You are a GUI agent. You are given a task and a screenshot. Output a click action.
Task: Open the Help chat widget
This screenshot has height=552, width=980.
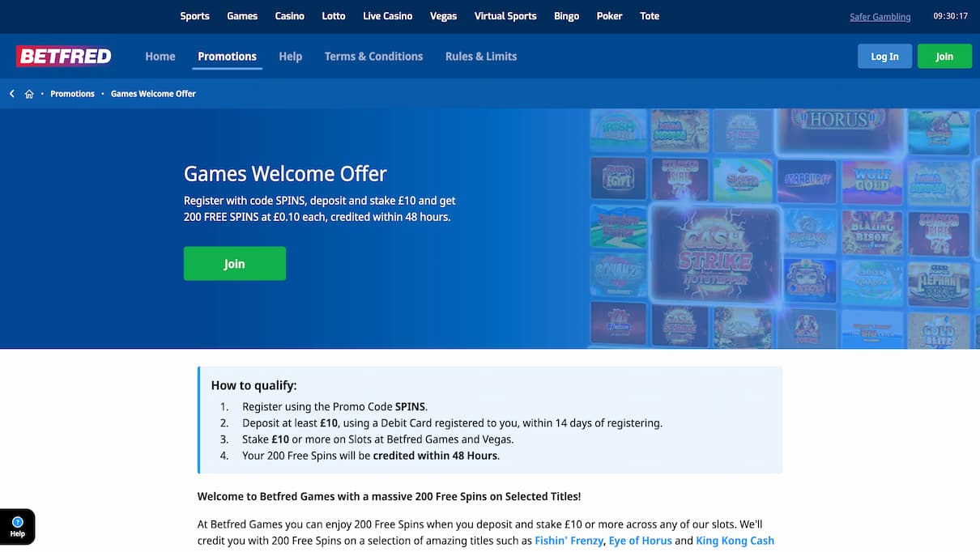click(17, 527)
